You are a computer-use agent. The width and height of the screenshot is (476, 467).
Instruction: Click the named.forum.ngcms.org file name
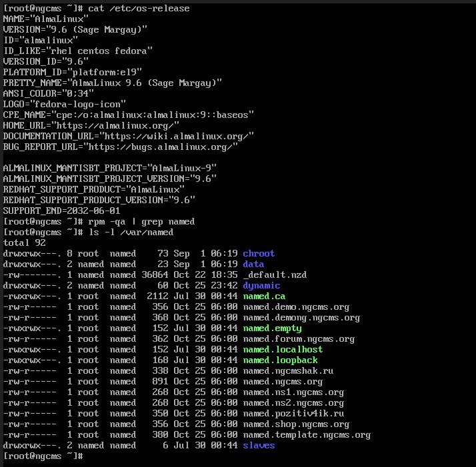[299, 338]
